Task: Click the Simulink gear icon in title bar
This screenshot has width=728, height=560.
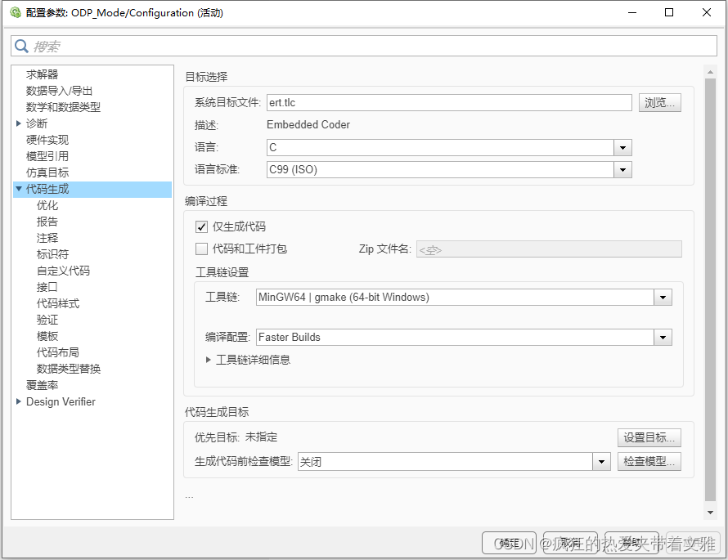Action: pyautogui.click(x=16, y=12)
